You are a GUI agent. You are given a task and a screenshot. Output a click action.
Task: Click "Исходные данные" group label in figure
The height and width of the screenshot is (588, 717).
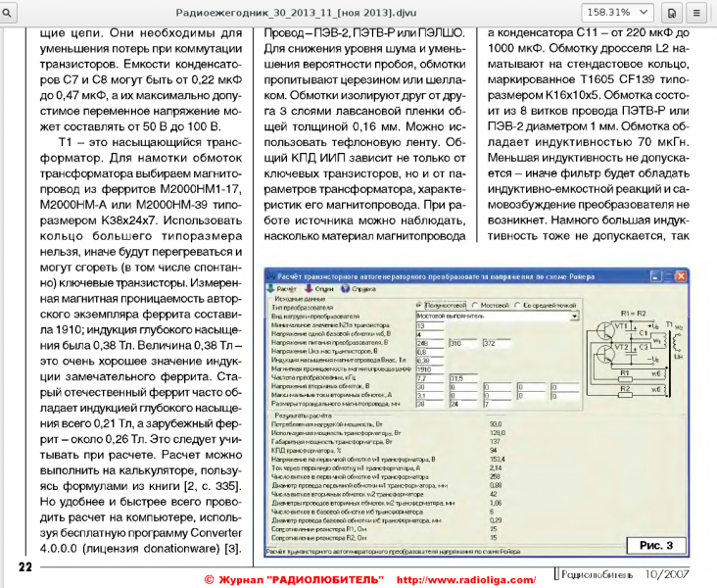tap(300, 298)
